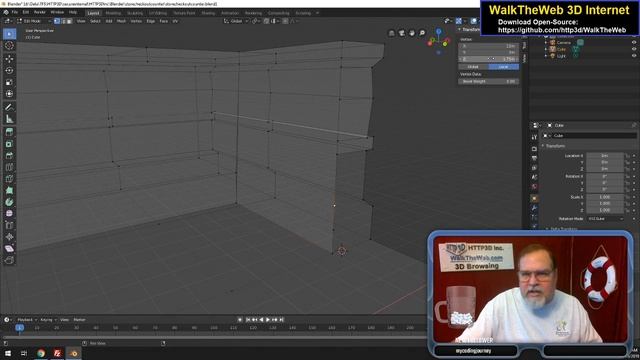Viewport: 640px width, 360px height.
Task: Enable face select mode
Action: tap(70, 21)
